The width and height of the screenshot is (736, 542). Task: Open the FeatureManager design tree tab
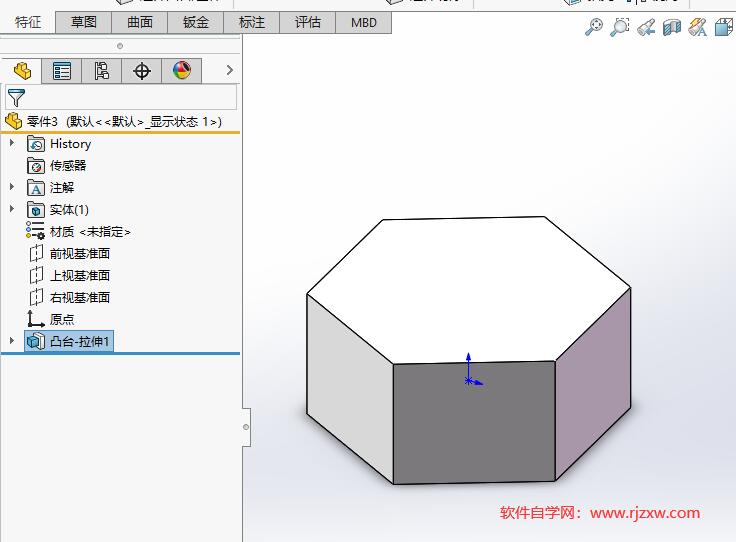pos(22,71)
